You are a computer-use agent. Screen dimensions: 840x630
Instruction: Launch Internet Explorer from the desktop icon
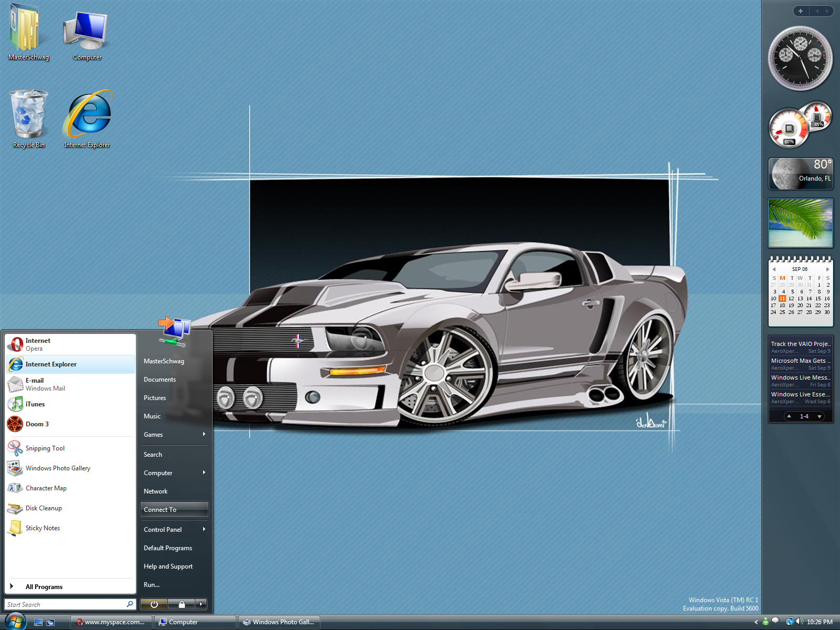coord(87,120)
